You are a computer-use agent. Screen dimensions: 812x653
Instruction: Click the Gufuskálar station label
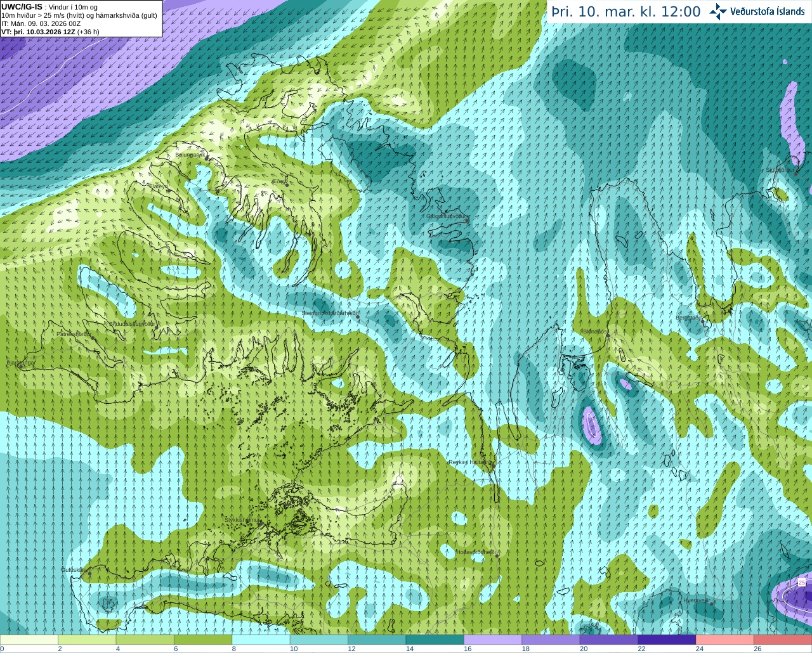(x=74, y=570)
